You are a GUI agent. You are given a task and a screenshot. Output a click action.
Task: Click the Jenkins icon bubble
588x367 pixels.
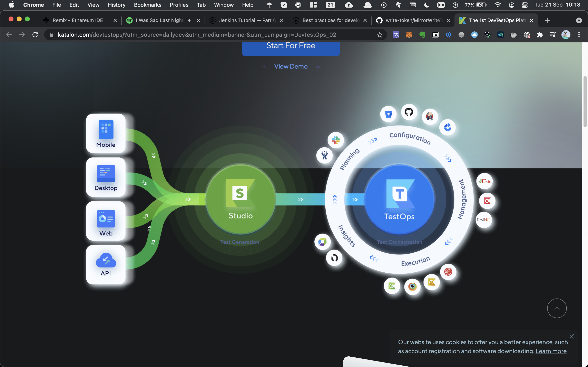tap(430, 116)
